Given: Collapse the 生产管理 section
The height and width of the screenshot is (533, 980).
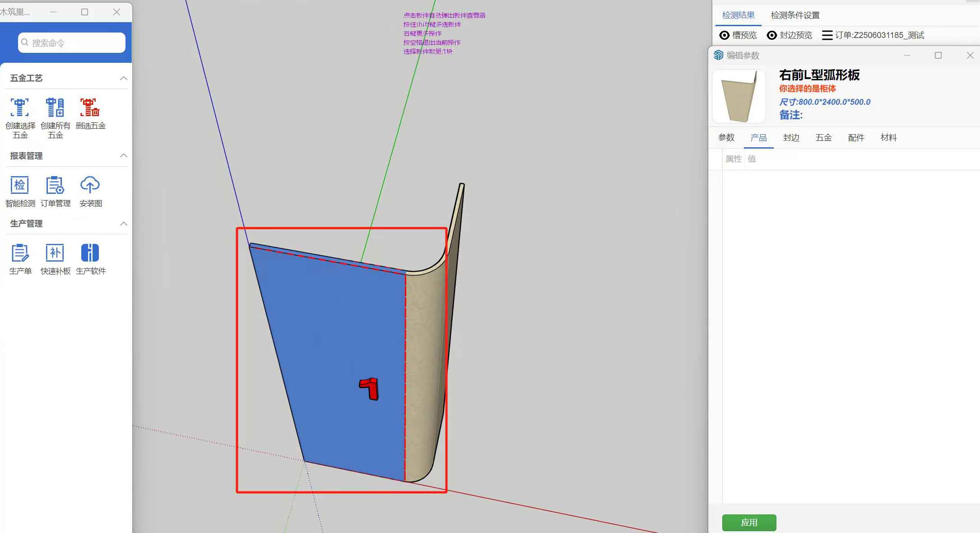Looking at the screenshot, I should pyautogui.click(x=123, y=224).
